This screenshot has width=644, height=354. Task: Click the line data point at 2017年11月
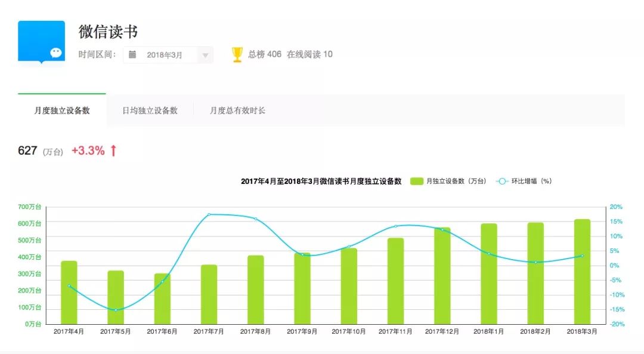pyautogui.click(x=395, y=226)
